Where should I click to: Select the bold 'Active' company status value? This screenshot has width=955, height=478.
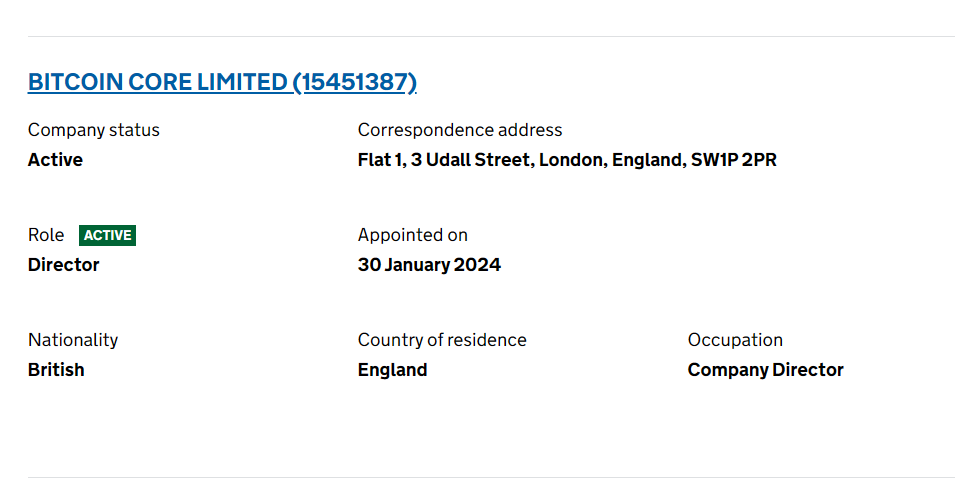coord(55,160)
